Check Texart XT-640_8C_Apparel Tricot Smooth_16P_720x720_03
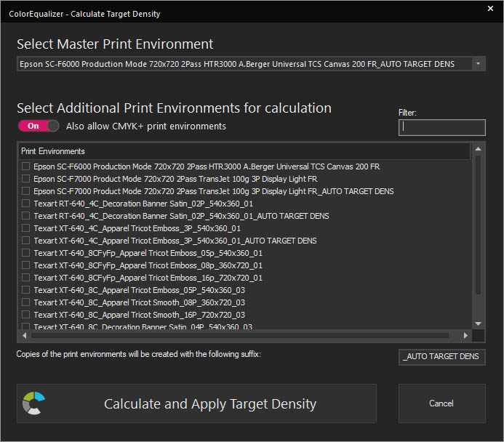The image size is (504, 442). coord(25,315)
